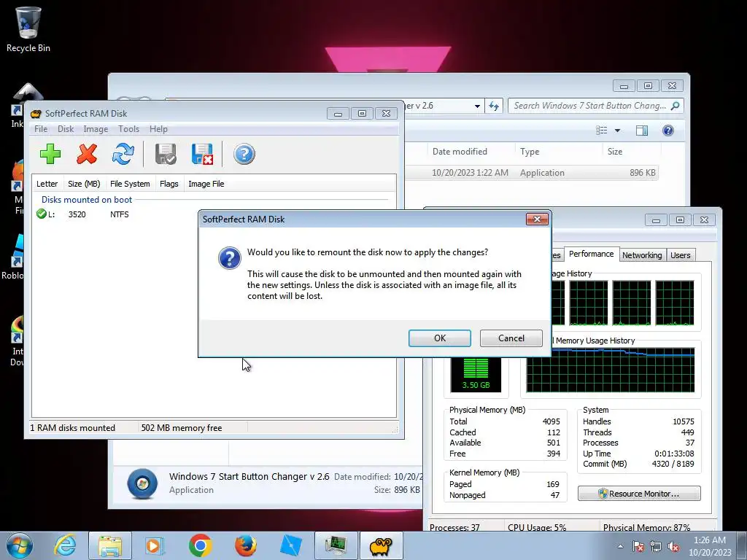The image size is (747, 560).
Task: Open the File menu in RAM Disk
Action: point(41,129)
